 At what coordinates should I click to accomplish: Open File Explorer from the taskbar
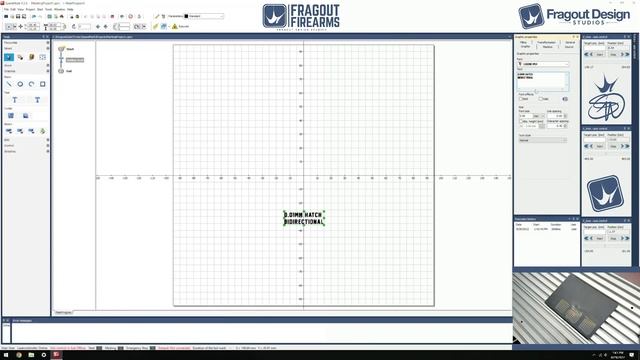(31, 355)
